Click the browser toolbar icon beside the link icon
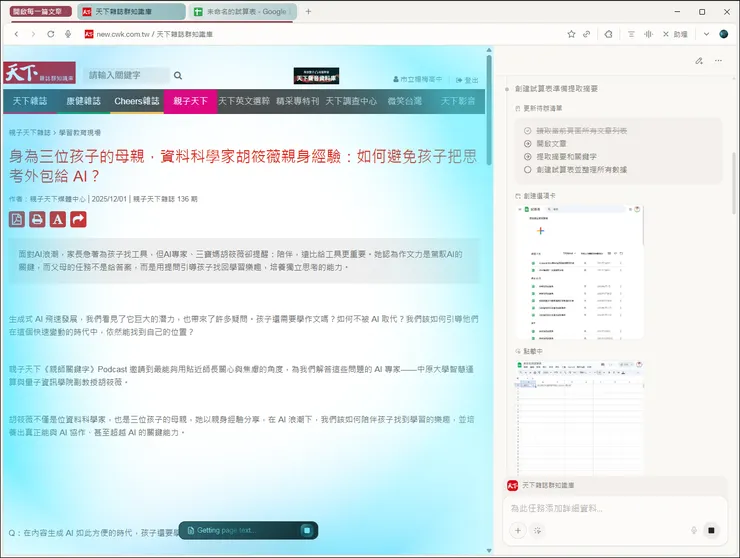This screenshot has height=558, width=740. point(609,34)
